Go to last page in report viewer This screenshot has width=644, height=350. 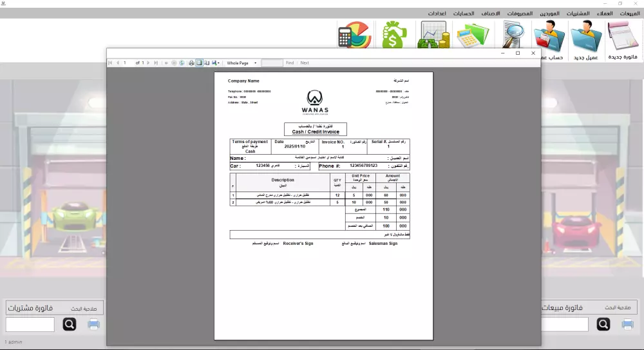(156, 63)
